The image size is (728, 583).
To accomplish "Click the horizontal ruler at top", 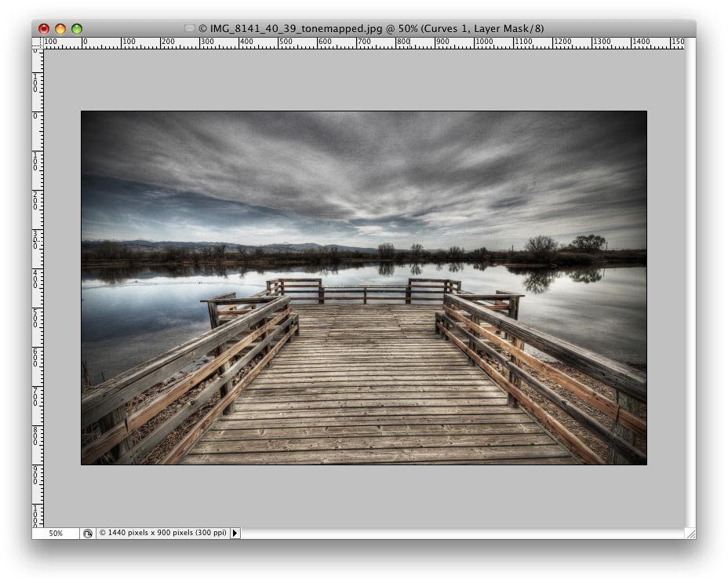I will 364,43.
